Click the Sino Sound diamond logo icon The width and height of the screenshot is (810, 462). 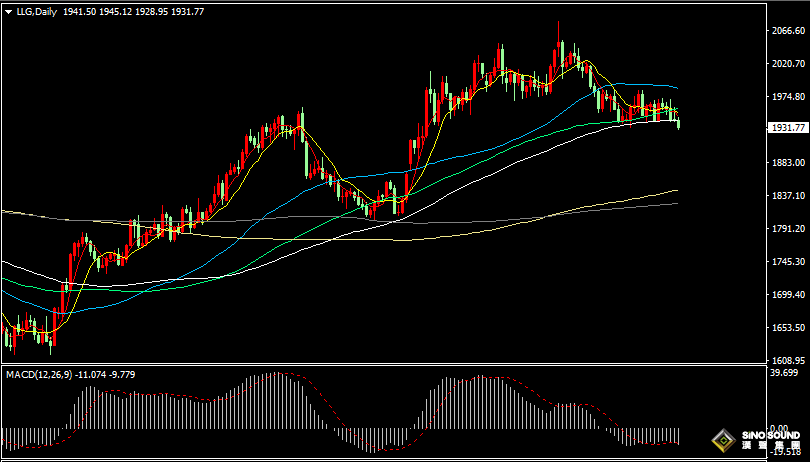pyautogui.click(x=724, y=441)
